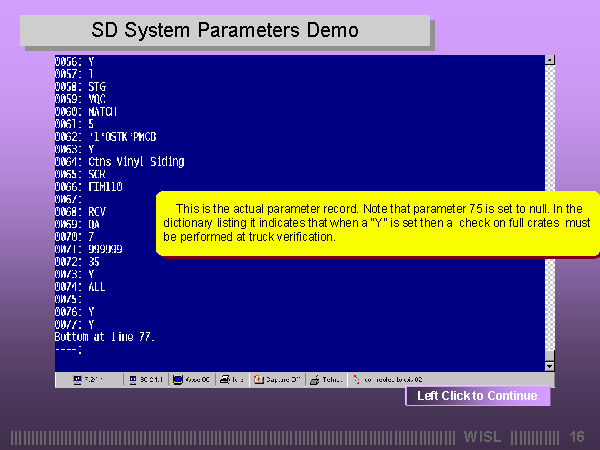Select the printer icon taskbar button
Viewport: 600px width, 450px height.
click(x=231, y=380)
